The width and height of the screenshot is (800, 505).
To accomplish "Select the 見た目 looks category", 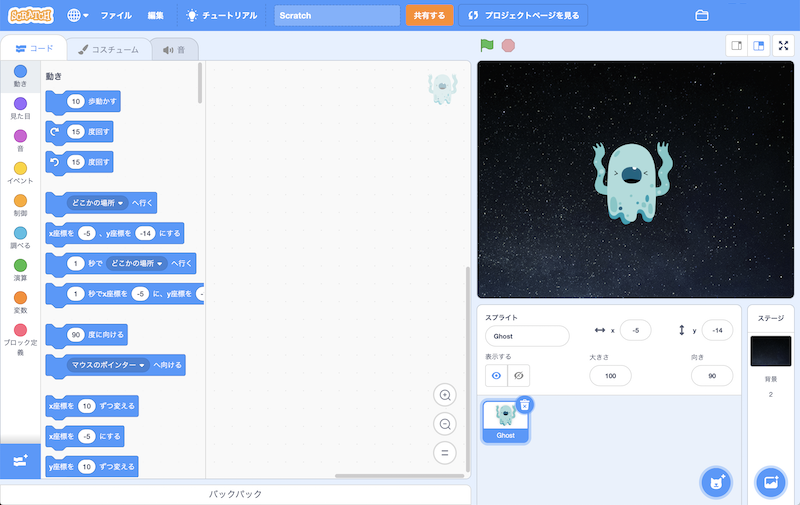I will point(20,108).
